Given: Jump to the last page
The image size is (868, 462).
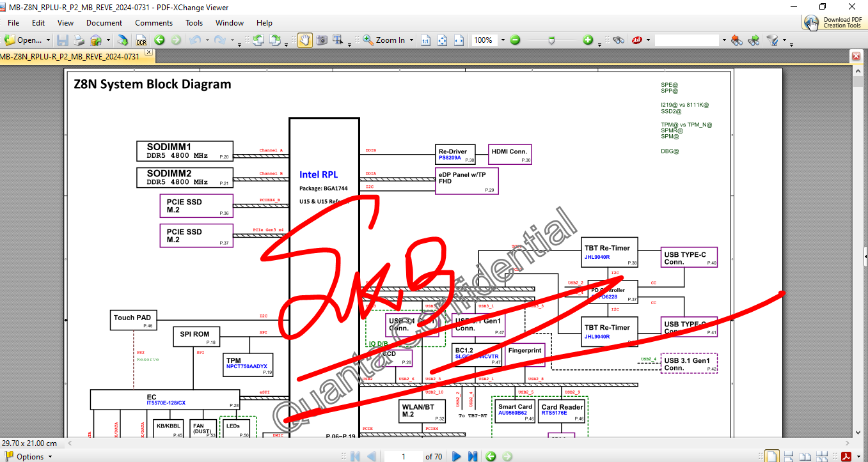Looking at the screenshot, I should coord(473,456).
